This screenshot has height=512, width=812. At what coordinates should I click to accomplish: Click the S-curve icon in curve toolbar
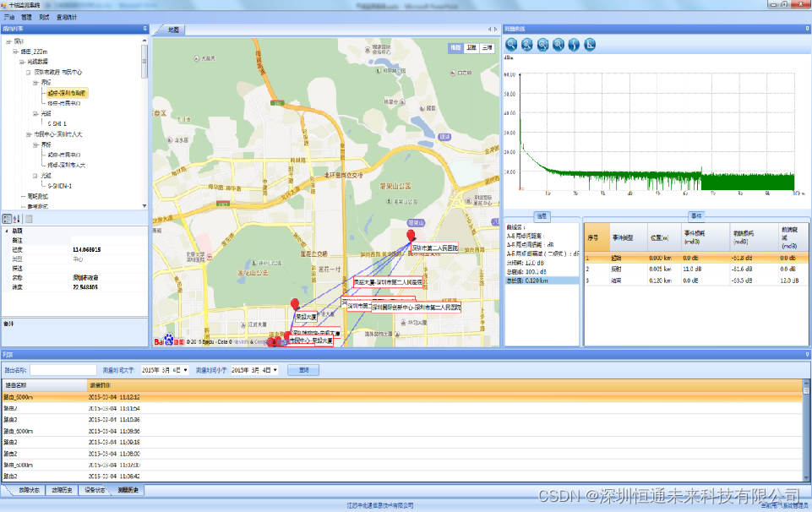[574, 45]
